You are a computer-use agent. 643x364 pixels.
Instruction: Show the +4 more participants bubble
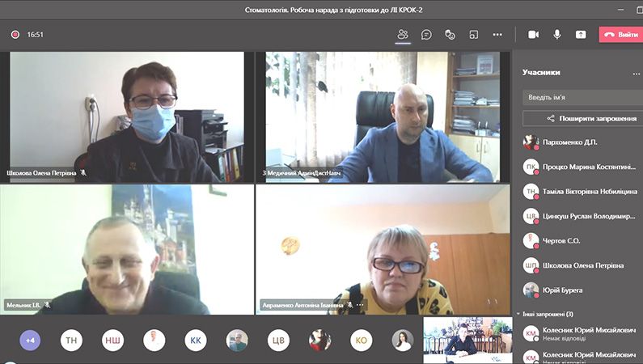[30, 341]
